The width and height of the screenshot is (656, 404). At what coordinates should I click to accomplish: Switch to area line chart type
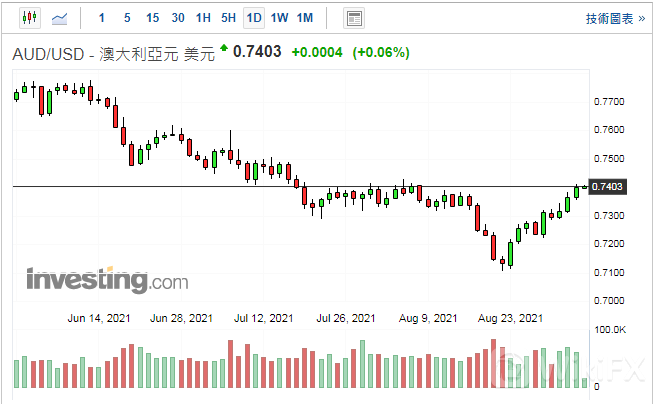click(60, 18)
